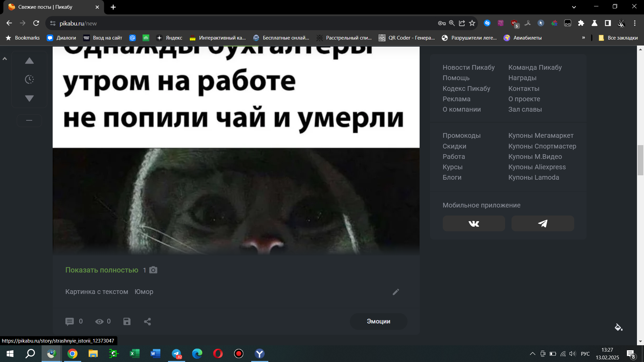The image size is (644, 362).
Task: Click Показать полностью to expand the image
Action: 102,270
